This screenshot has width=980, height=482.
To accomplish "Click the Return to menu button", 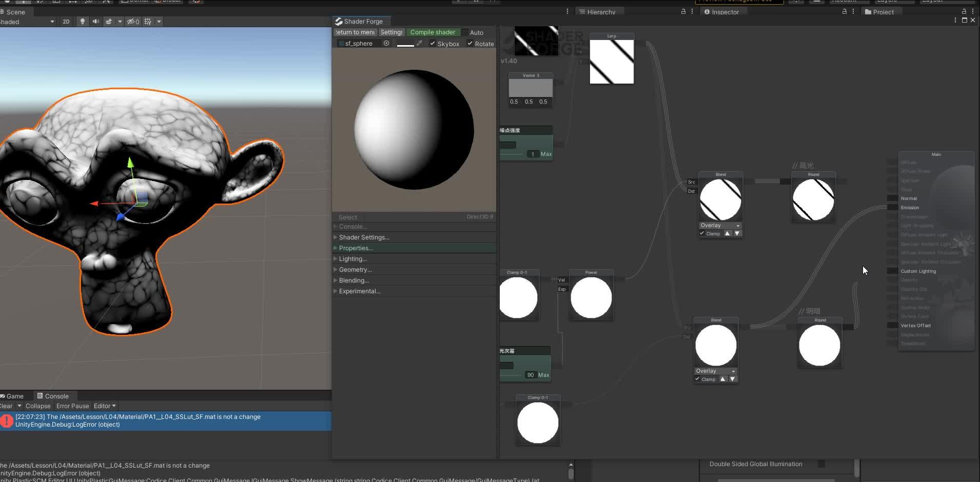I will [355, 32].
